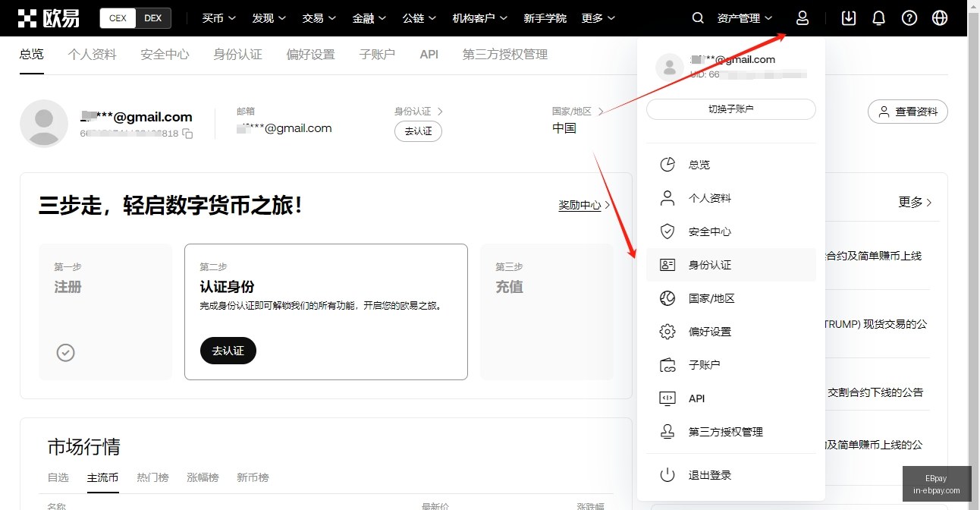
Task: Select the API tab
Action: pyautogui.click(x=429, y=55)
